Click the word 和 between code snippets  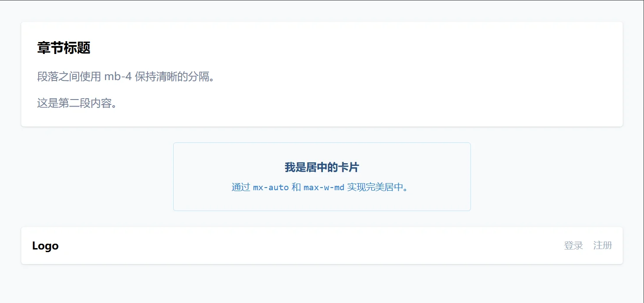click(x=296, y=187)
